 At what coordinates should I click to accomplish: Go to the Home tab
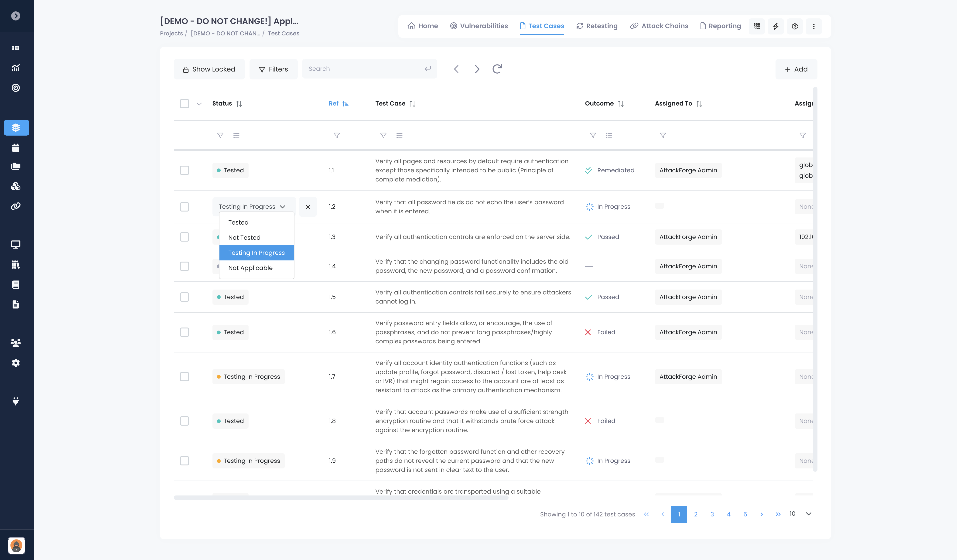click(423, 26)
